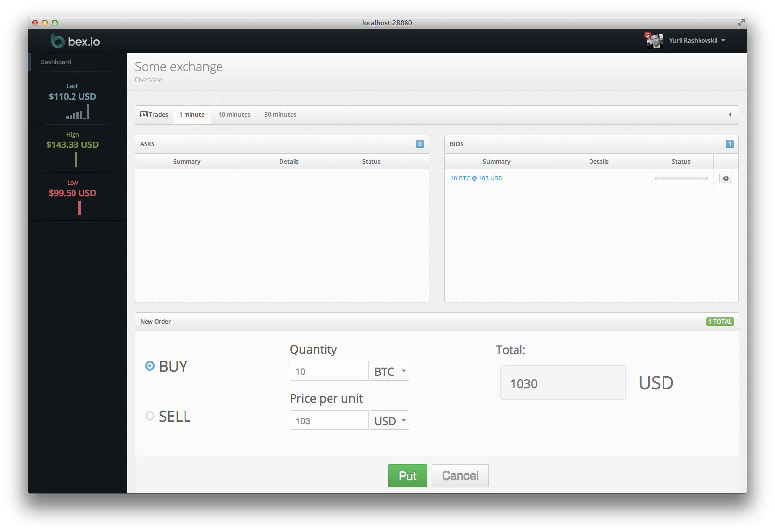Click the Bids count badge
This screenshot has width=775, height=532.
(730, 144)
